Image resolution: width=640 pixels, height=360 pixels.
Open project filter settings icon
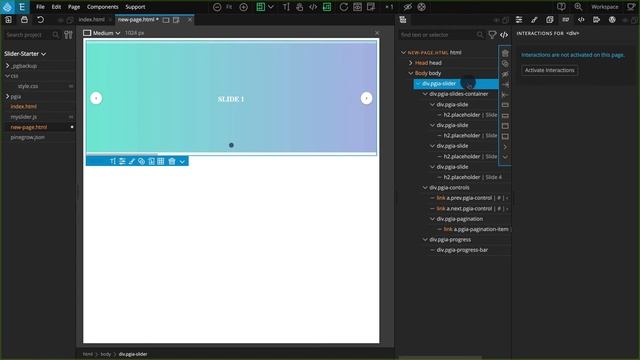click(68, 35)
